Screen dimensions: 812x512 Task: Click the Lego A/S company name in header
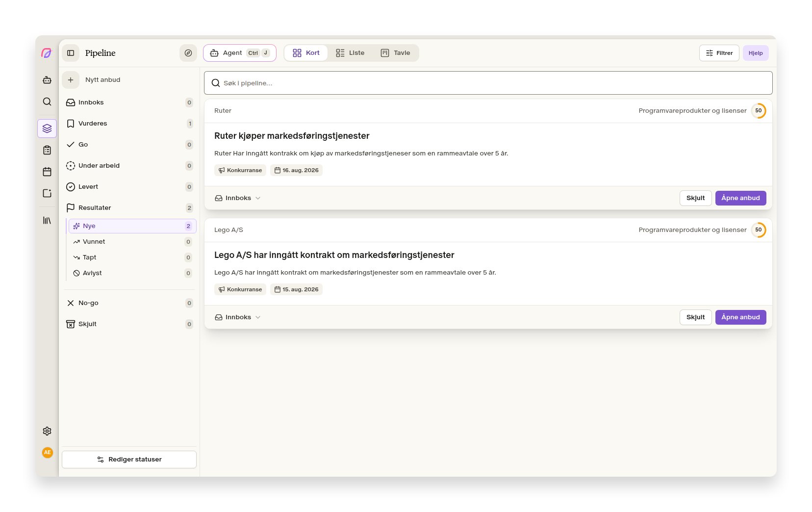[x=228, y=230]
